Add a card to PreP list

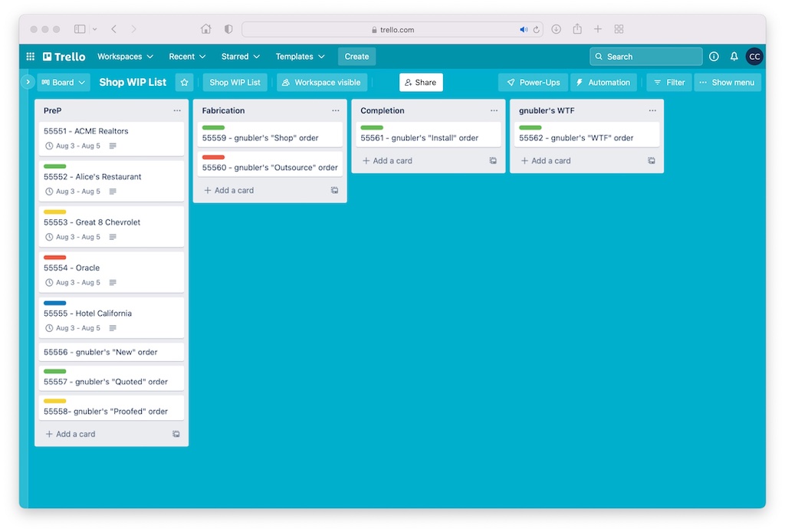71,434
